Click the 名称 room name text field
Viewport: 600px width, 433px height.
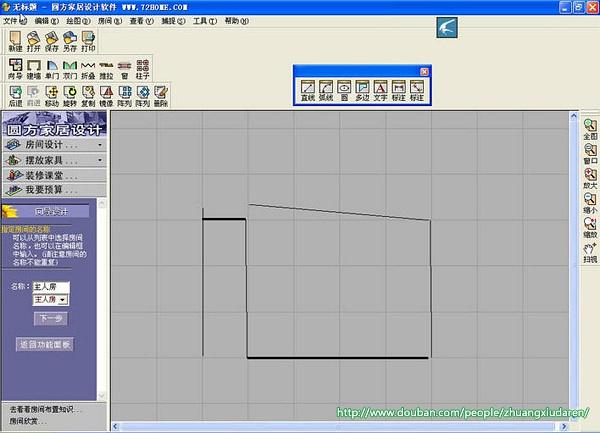coord(50,287)
